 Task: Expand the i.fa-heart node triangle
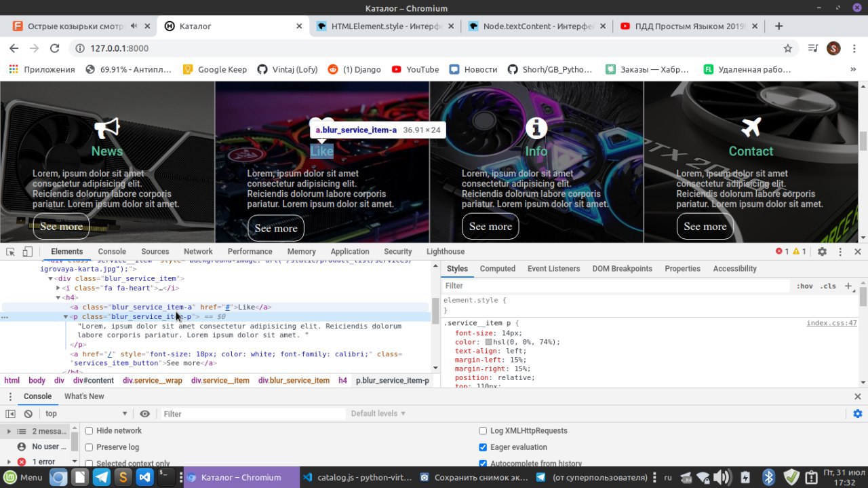(x=58, y=288)
